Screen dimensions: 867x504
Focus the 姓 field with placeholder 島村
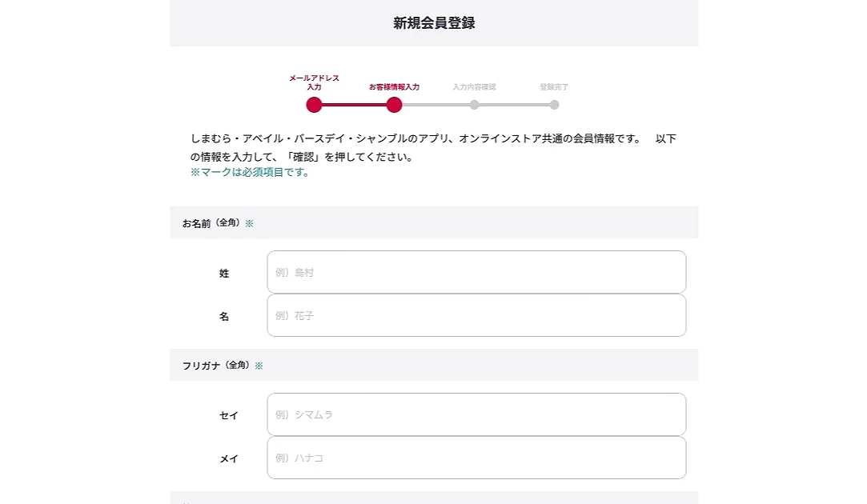point(476,272)
